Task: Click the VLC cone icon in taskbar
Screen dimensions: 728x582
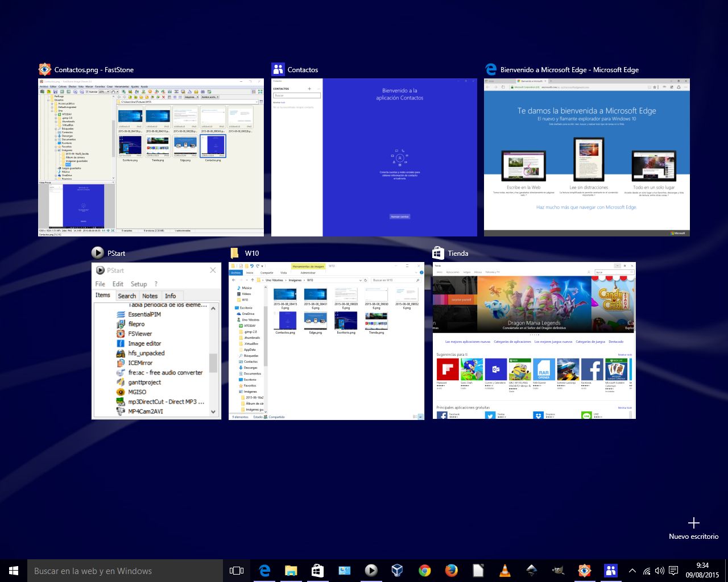Action: point(504,571)
